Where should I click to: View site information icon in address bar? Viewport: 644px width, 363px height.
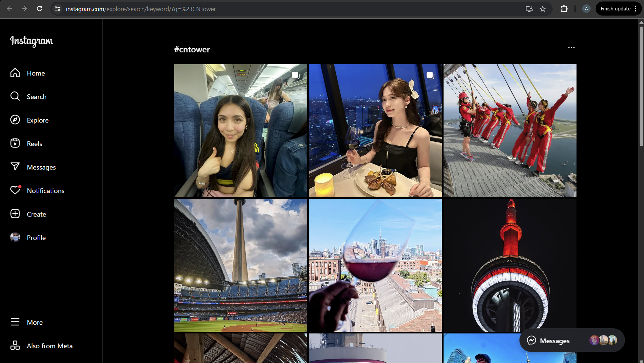[57, 9]
